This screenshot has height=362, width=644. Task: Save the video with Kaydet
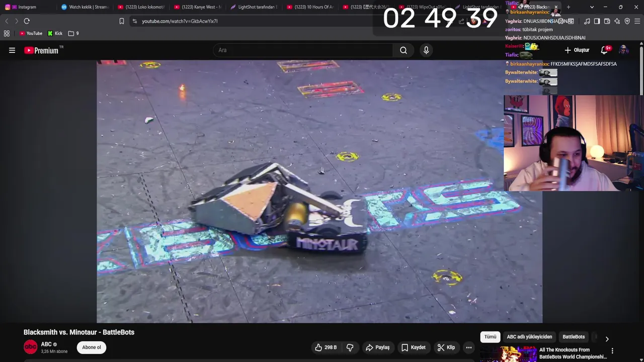pyautogui.click(x=414, y=347)
